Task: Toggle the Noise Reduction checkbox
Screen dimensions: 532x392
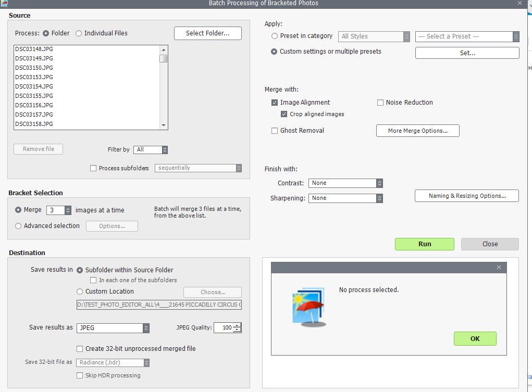Action: click(x=380, y=103)
